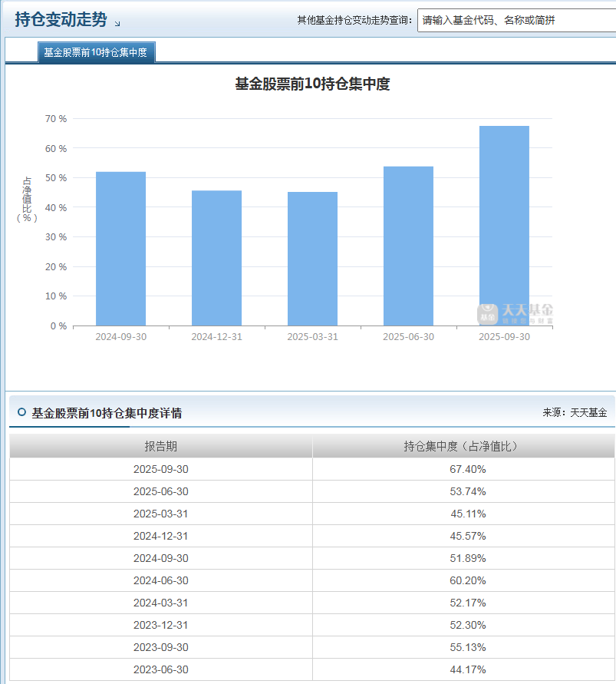Image resolution: width=616 pixels, height=684 pixels.
Task: Click the 2025-06-30 bar in the chart
Action: [407, 246]
